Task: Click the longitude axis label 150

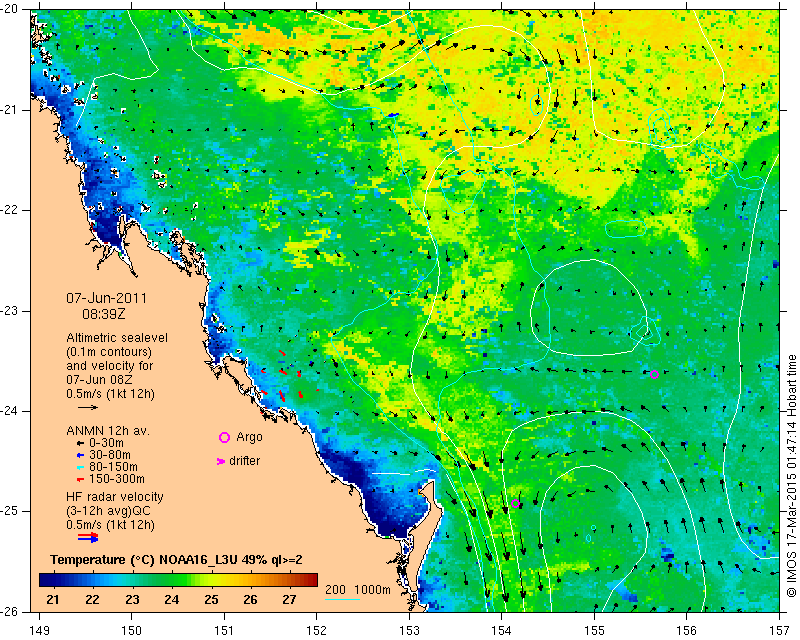Action: (x=132, y=631)
